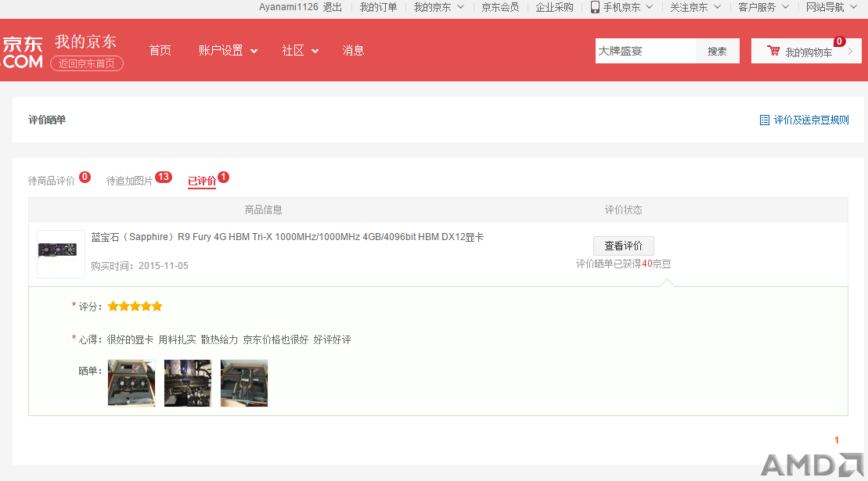868x481 pixels.
Task: Click the review text 很好的显卡 用料扎实
Action: [152, 339]
